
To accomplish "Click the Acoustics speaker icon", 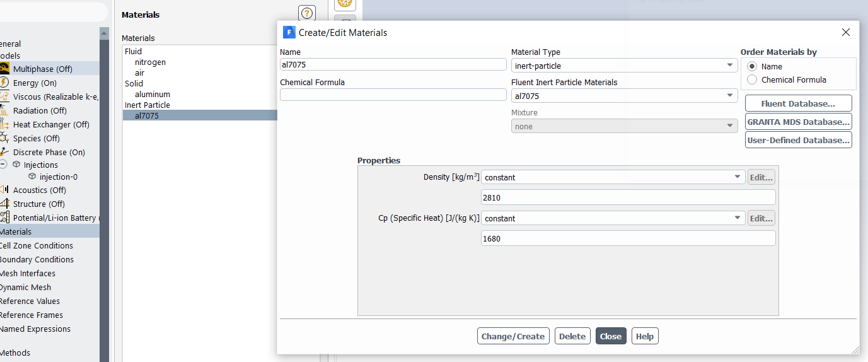I will click(x=4, y=190).
